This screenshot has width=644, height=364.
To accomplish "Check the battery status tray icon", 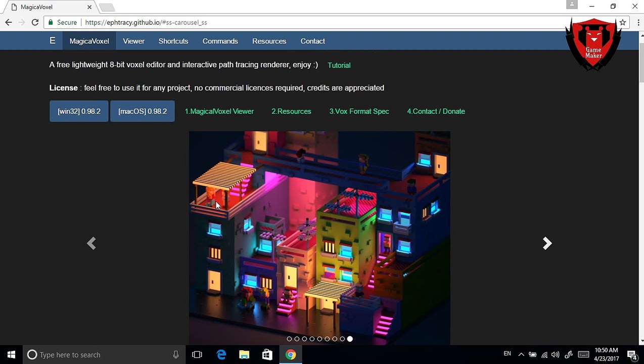I will click(532, 354).
